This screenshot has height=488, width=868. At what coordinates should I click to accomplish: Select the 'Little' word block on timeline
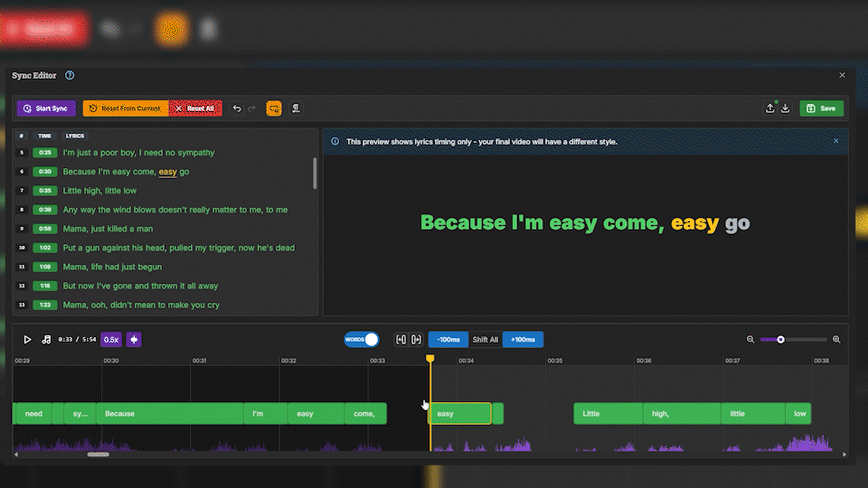pyautogui.click(x=609, y=413)
